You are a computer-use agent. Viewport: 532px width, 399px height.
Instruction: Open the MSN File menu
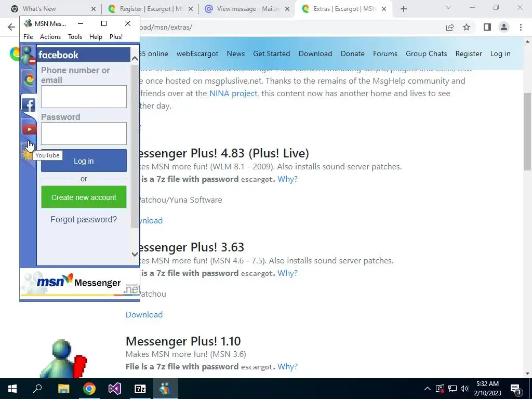[x=28, y=37]
